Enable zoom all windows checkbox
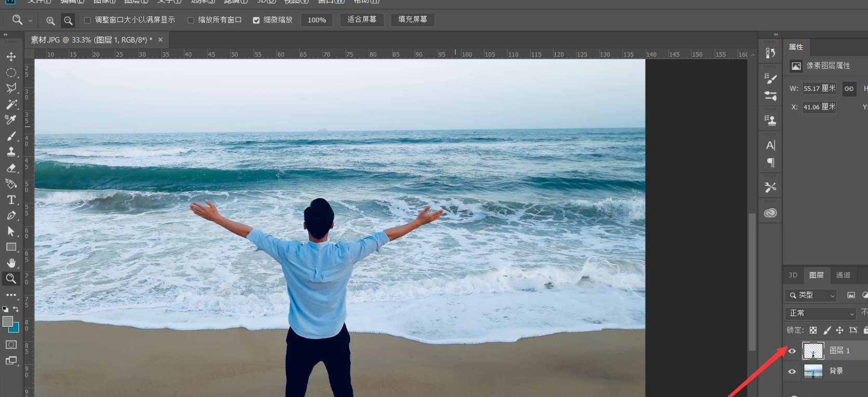This screenshot has width=868, height=397. pyautogui.click(x=191, y=20)
